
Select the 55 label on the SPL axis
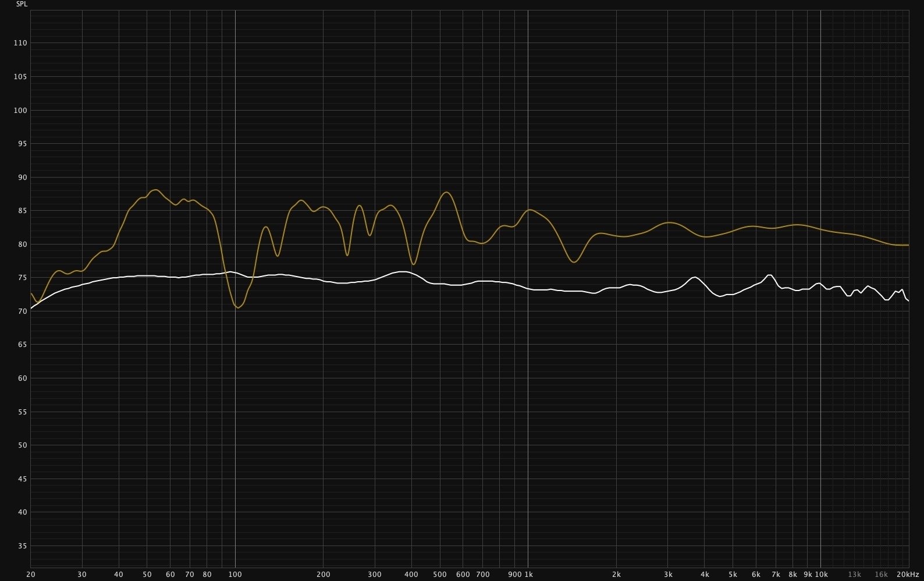coord(23,412)
